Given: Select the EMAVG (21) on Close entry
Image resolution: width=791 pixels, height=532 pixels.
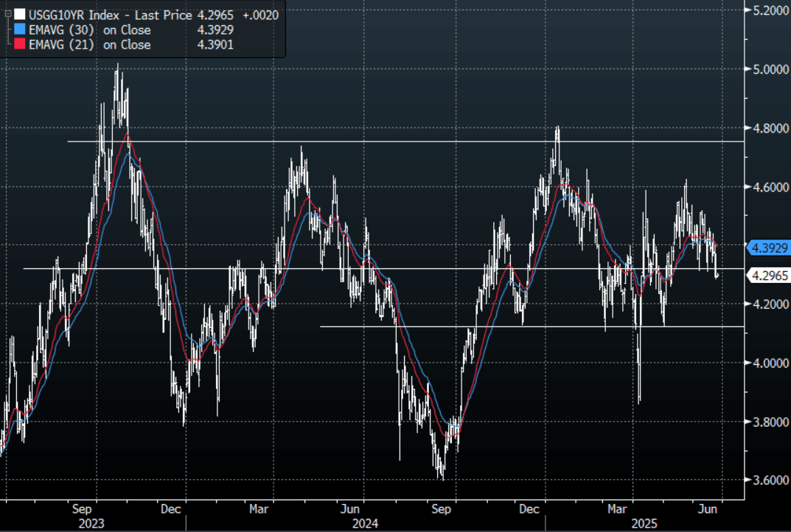Looking at the screenshot, I should pyautogui.click(x=89, y=45).
